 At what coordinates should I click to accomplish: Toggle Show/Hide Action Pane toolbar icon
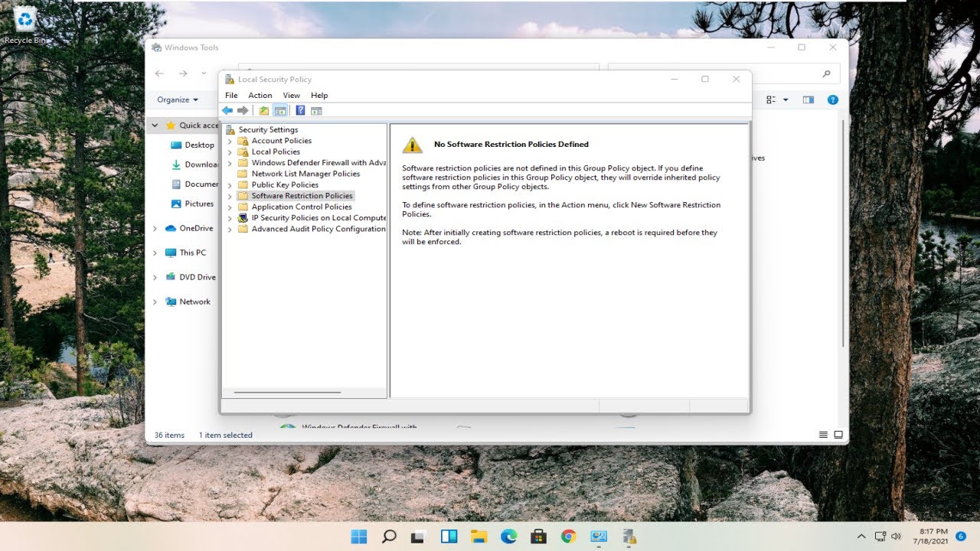[x=316, y=110]
